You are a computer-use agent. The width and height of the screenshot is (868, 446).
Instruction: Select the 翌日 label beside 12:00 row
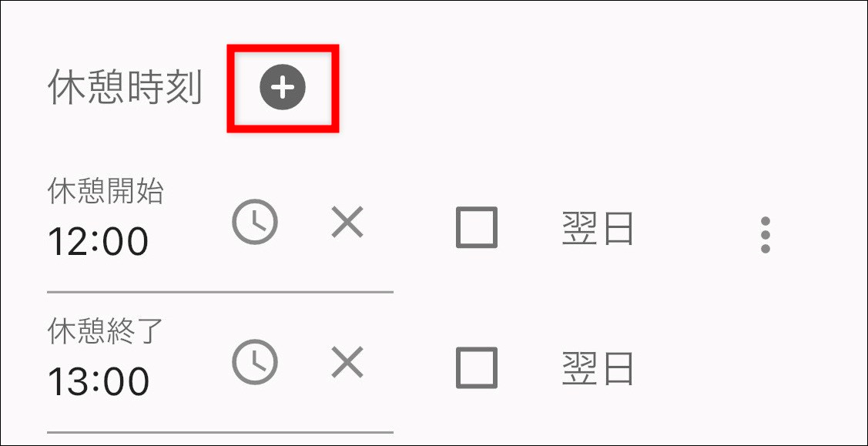(x=598, y=227)
